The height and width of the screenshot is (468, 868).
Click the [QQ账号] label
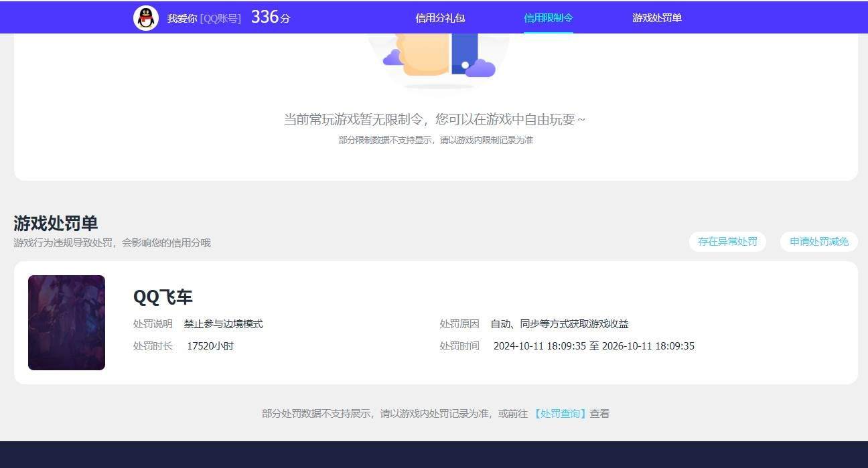[220, 19]
